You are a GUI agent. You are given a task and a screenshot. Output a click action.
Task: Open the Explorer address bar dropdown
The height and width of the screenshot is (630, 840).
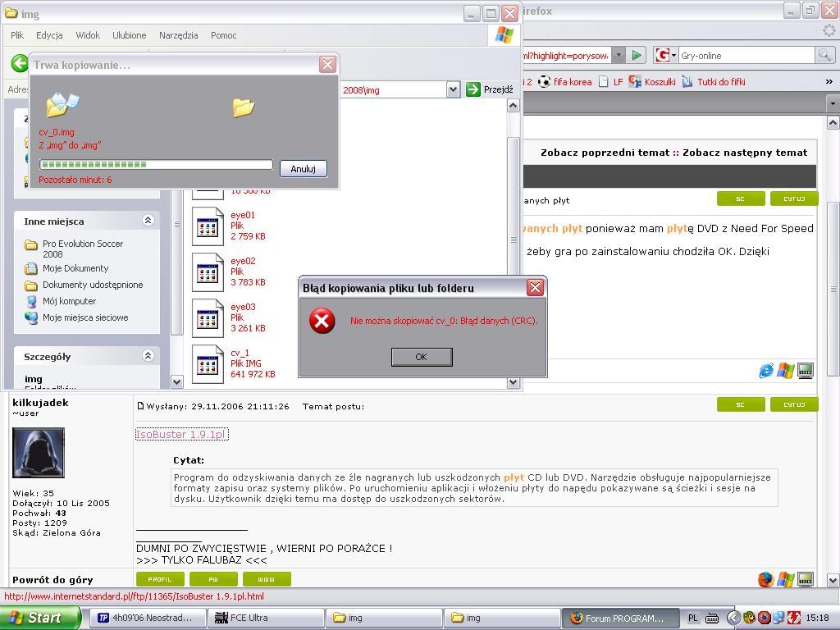[453, 89]
